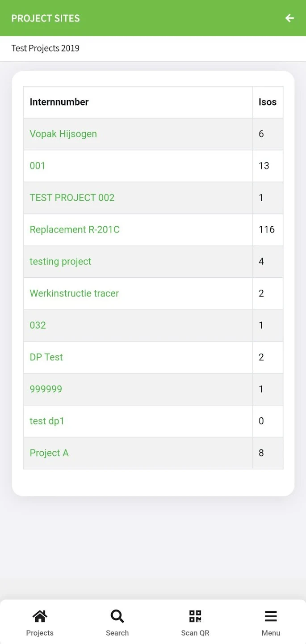Click the PROJECT SITES header title
Screen dimensions: 306x644
pos(45,18)
